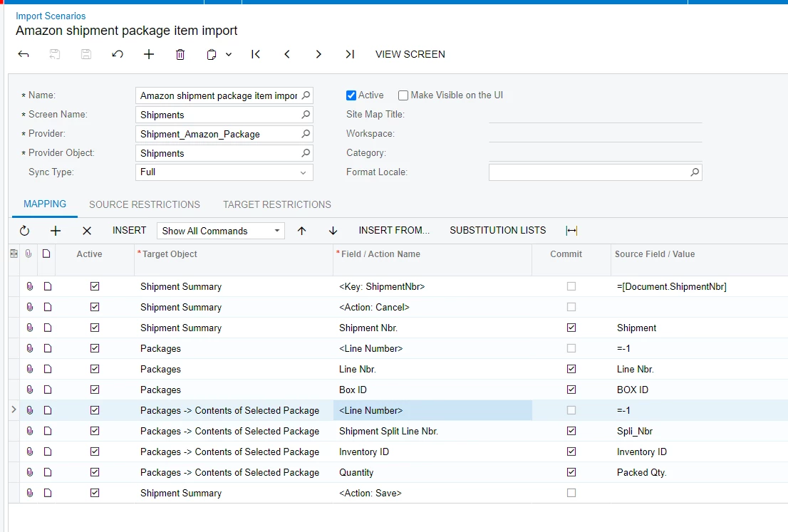788x532 pixels.
Task: Select the =[Document.ShipmentNbr] value cell
Action: pos(699,286)
